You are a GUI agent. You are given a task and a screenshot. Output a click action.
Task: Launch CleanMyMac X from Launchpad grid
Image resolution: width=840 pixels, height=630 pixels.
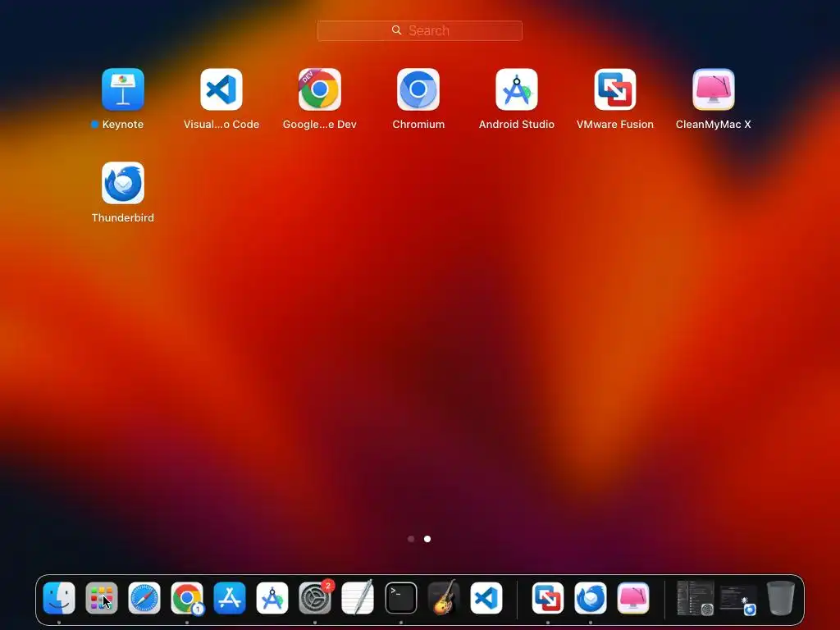(x=714, y=89)
